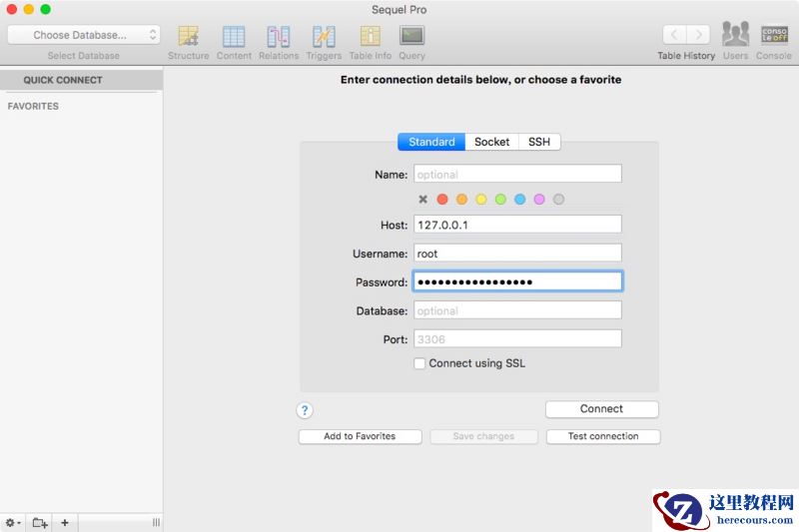Go back in Table History

[x=674, y=35]
